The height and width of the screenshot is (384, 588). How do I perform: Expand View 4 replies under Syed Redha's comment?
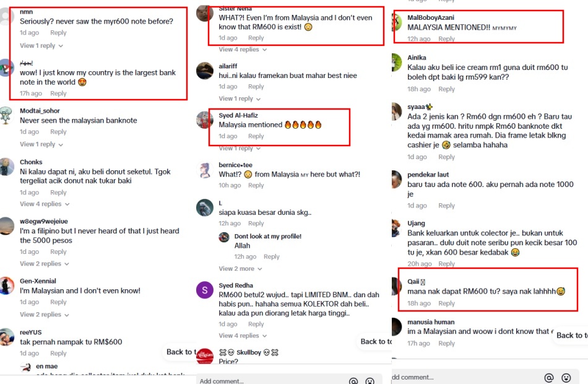(243, 336)
